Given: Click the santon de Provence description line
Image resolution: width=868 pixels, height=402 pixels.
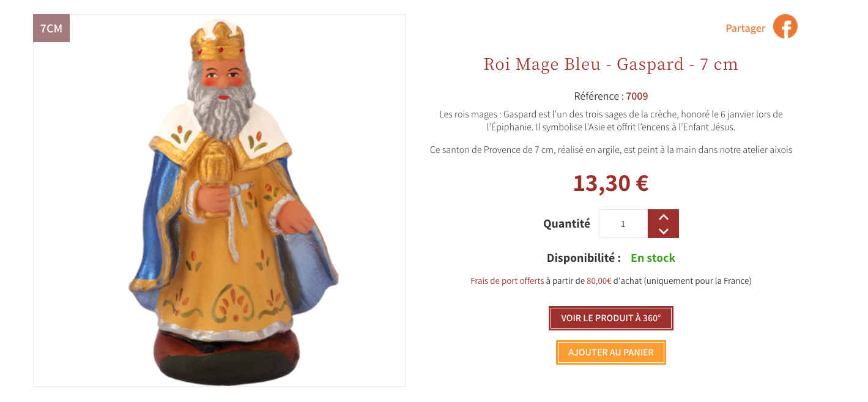Looking at the screenshot, I should pos(611,149).
